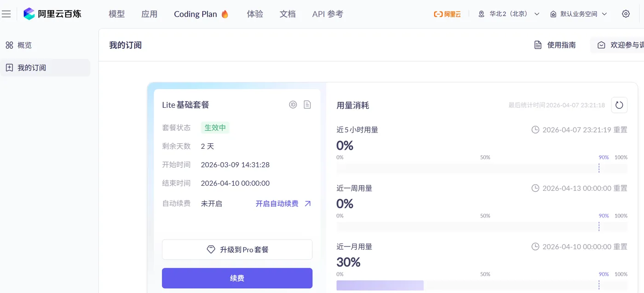644x293 pixels.
Task: Open settings gear icon
Action: click(626, 14)
